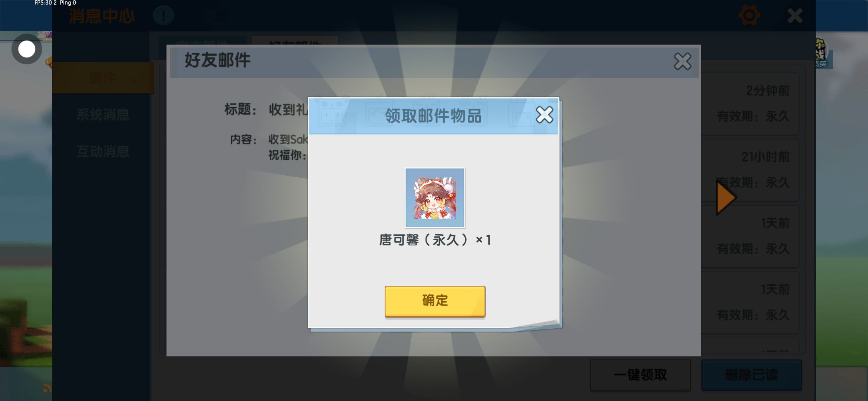Switch to the 好友邮件 top tab
This screenshot has width=868, height=401.
[x=295, y=41]
